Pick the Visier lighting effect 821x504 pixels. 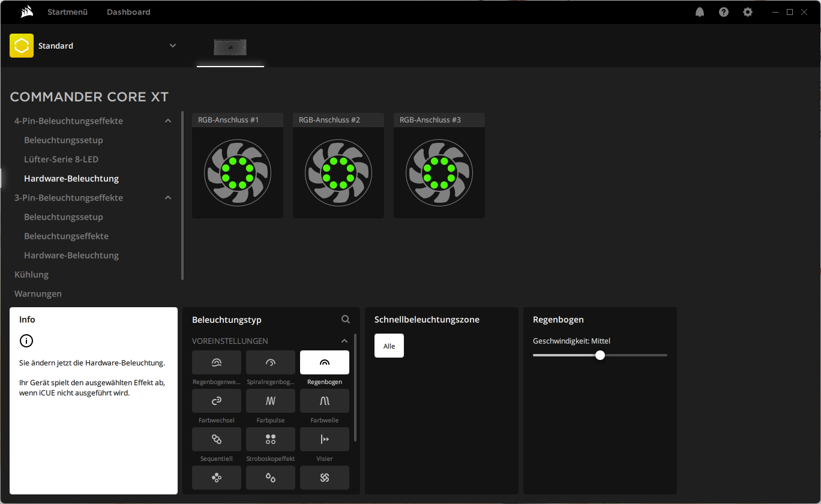[325, 439]
